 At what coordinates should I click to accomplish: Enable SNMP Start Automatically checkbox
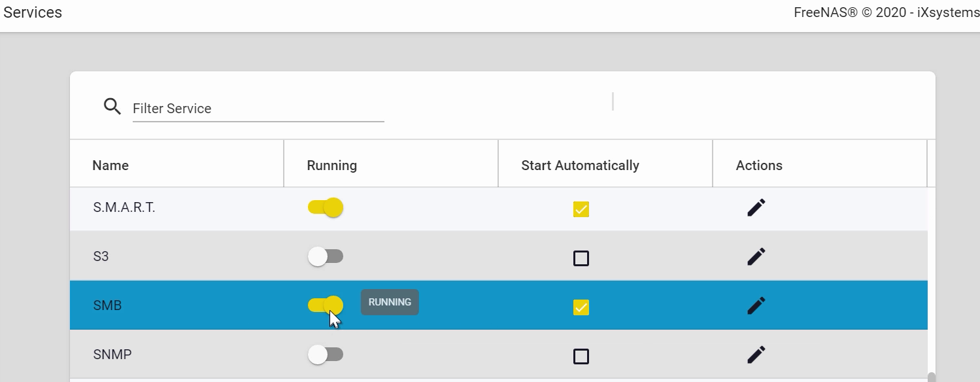[581, 356]
